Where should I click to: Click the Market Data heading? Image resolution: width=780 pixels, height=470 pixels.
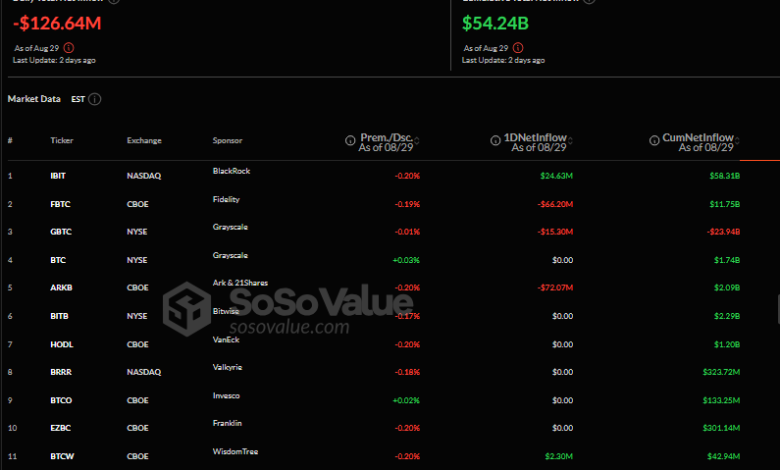point(34,98)
